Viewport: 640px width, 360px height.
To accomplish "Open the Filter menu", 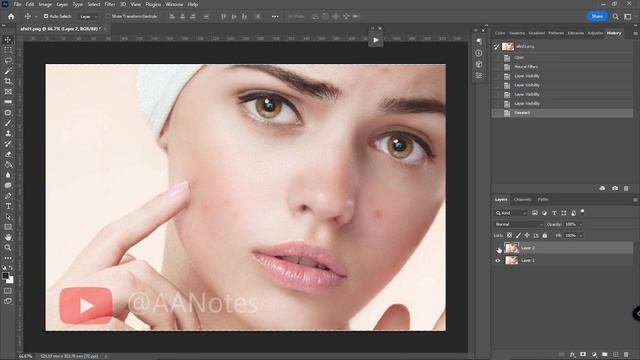I will pos(110,4).
